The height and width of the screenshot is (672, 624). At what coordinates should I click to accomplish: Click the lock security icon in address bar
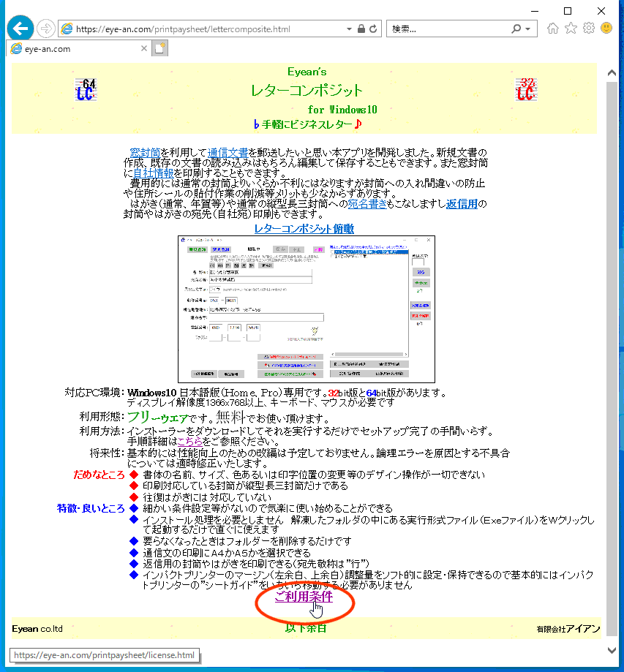click(361, 29)
